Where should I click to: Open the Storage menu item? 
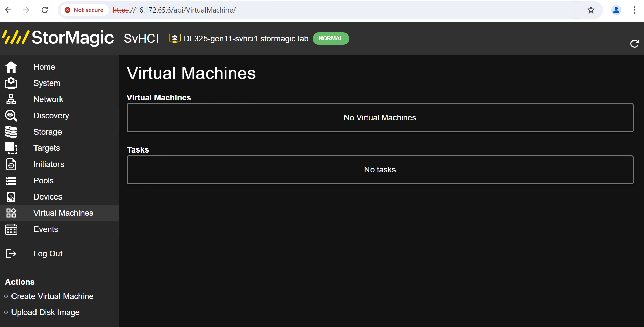click(x=48, y=132)
